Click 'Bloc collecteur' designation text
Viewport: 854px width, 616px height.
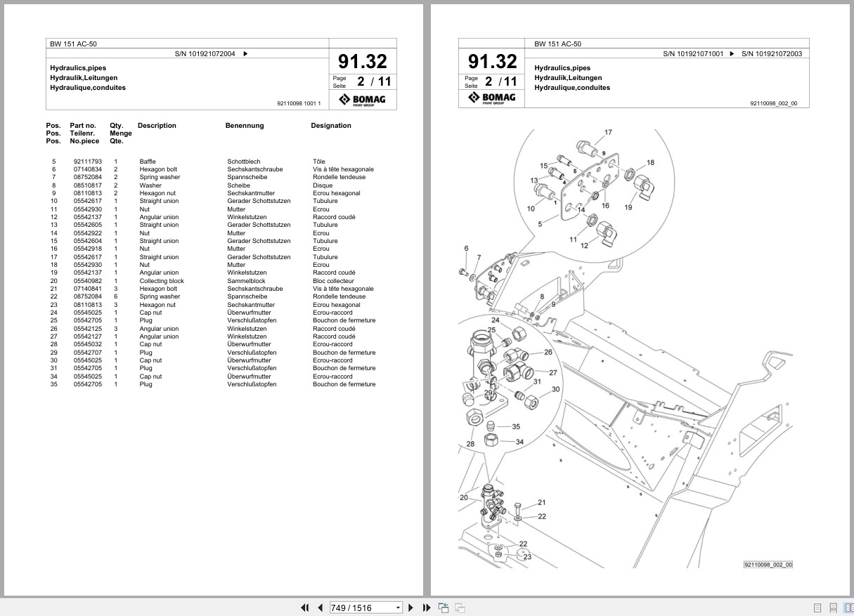[x=333, y=281]
